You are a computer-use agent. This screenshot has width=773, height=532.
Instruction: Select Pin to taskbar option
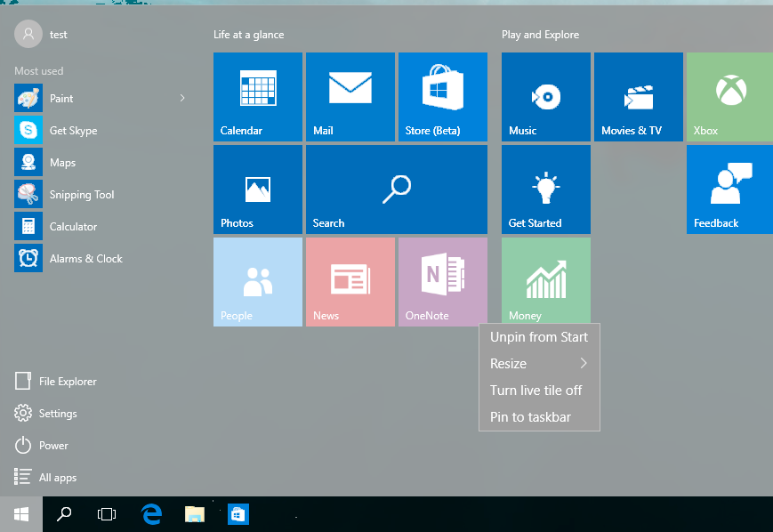point(539,416)
